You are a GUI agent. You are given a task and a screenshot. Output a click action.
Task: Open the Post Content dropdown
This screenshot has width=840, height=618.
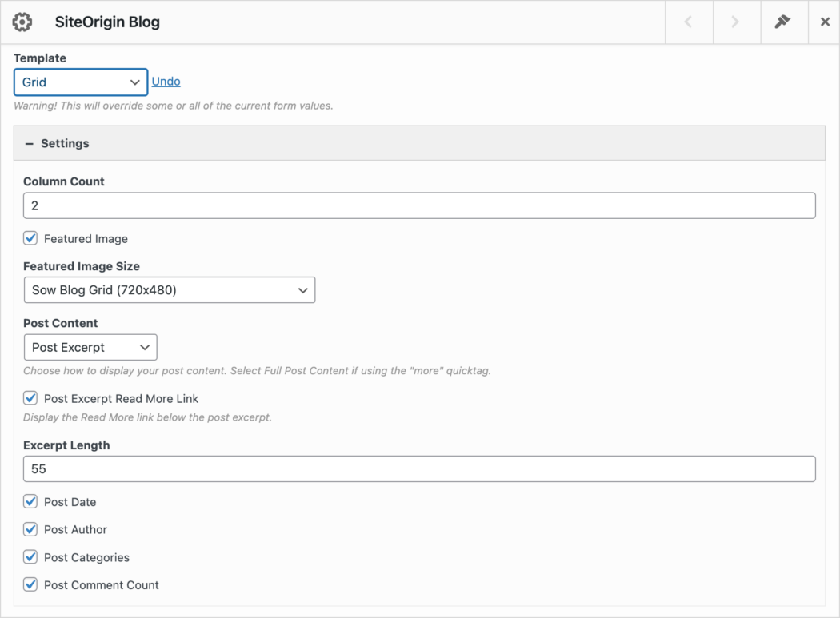pyautogui.click(x=90, y=347)
